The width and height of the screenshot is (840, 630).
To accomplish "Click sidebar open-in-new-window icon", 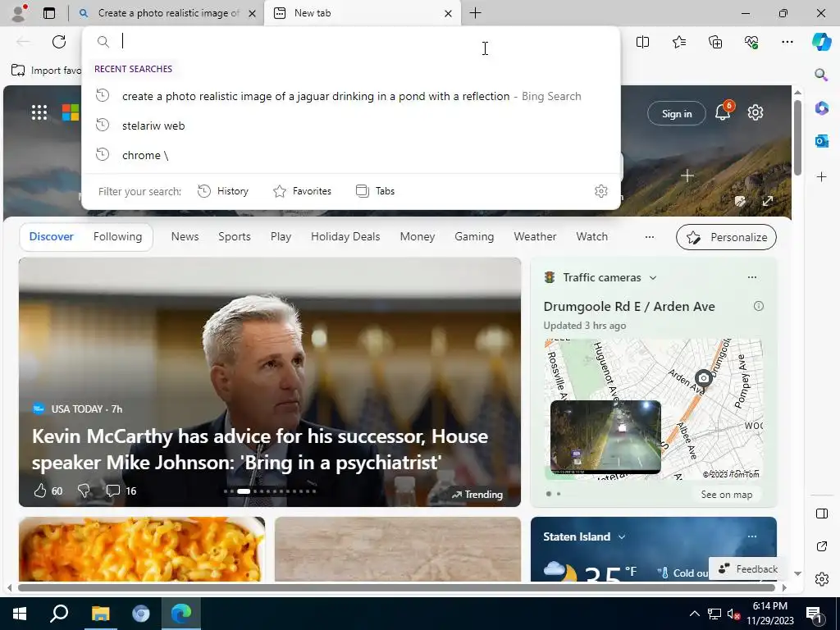I will [821, 546].
